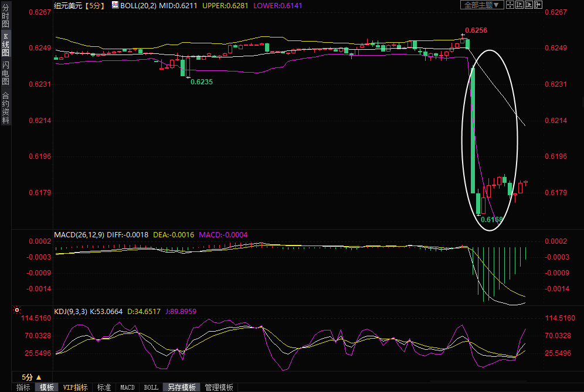Viewport: 584px width, 392px height.
Task: Click the chart playback icon
Action: 528,5
